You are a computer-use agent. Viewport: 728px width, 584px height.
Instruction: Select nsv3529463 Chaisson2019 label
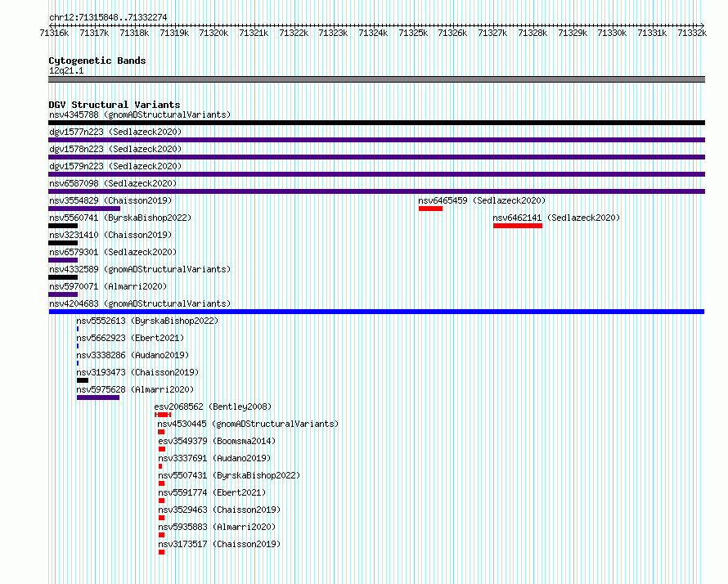point(219,510)
